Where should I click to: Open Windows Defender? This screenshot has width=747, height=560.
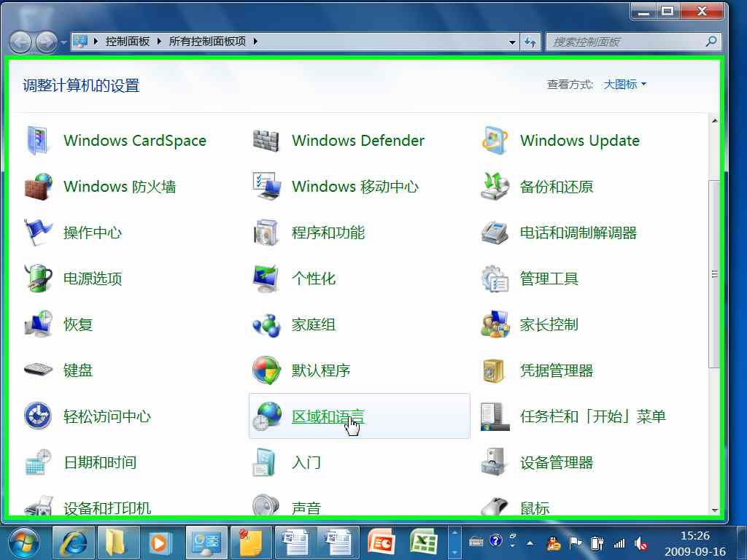[338, 141]
